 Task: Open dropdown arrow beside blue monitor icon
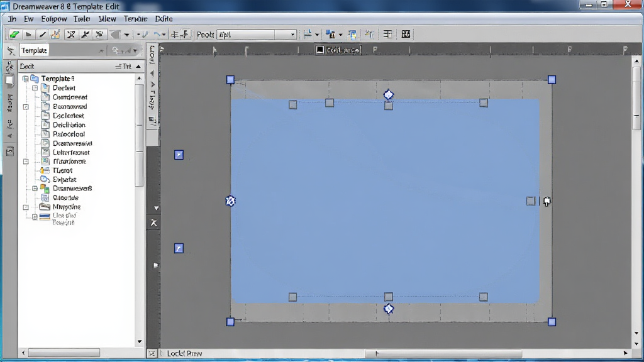[340, 35]
